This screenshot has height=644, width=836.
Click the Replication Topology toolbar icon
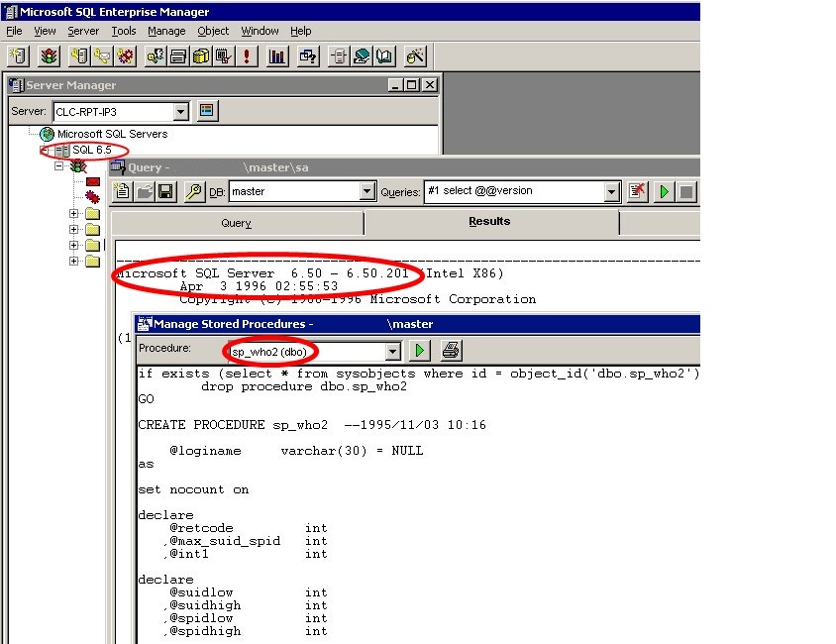(339, 55)
